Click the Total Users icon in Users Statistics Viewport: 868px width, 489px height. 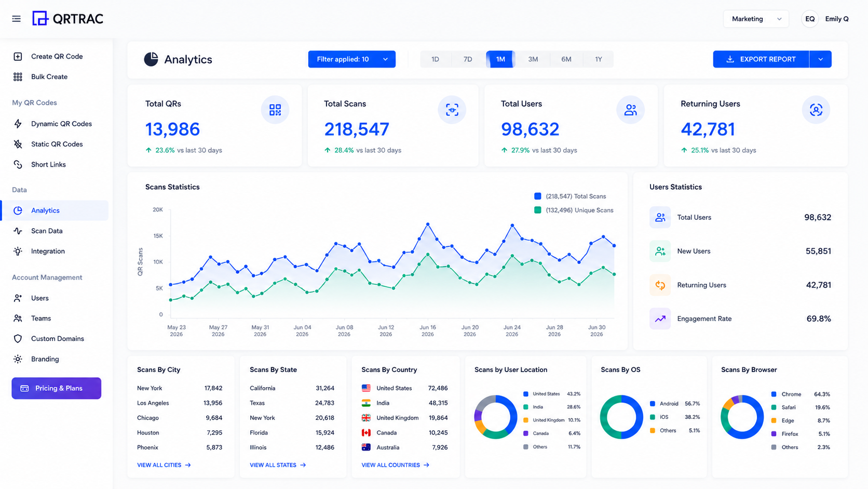[660, 217]
